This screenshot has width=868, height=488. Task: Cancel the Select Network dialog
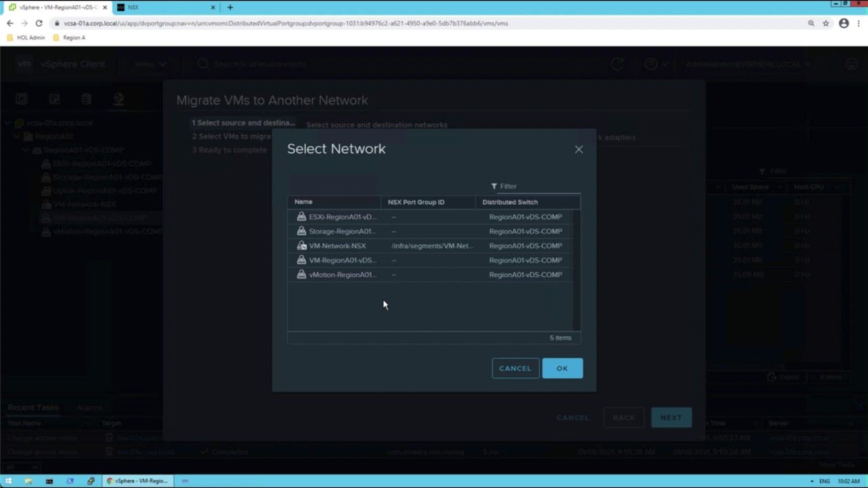click(x=515, y=368)
